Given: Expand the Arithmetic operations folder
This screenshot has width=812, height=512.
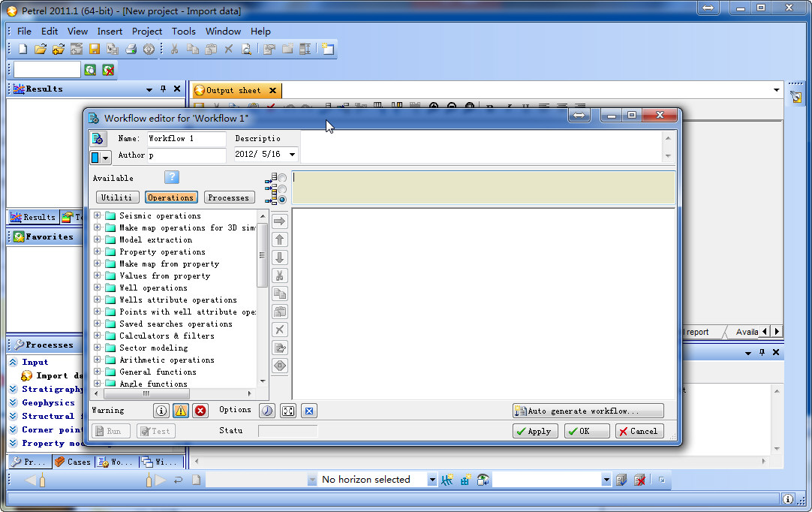Looking at the screenshot, I should click(97, 359).
